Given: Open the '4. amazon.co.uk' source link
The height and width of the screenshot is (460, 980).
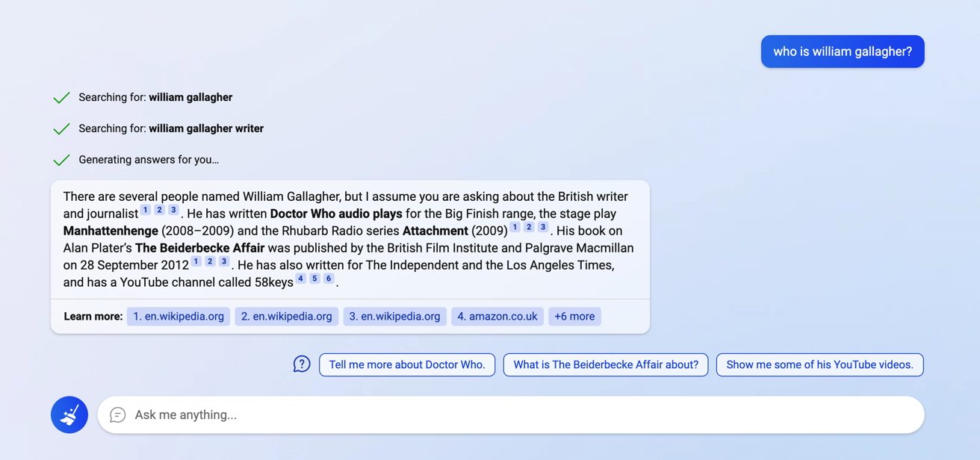Looking at the screenshot, I should click(497, 317).
